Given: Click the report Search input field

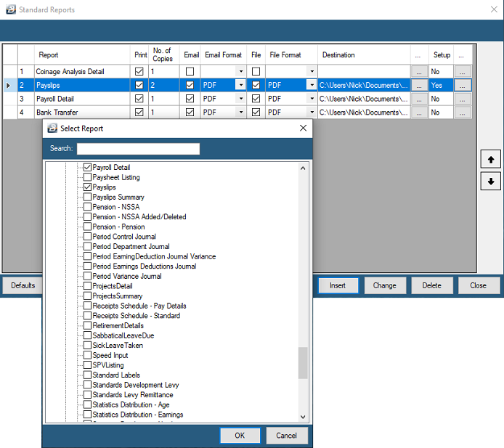Looking at the screenshot, I should click(x=138, y=149).
